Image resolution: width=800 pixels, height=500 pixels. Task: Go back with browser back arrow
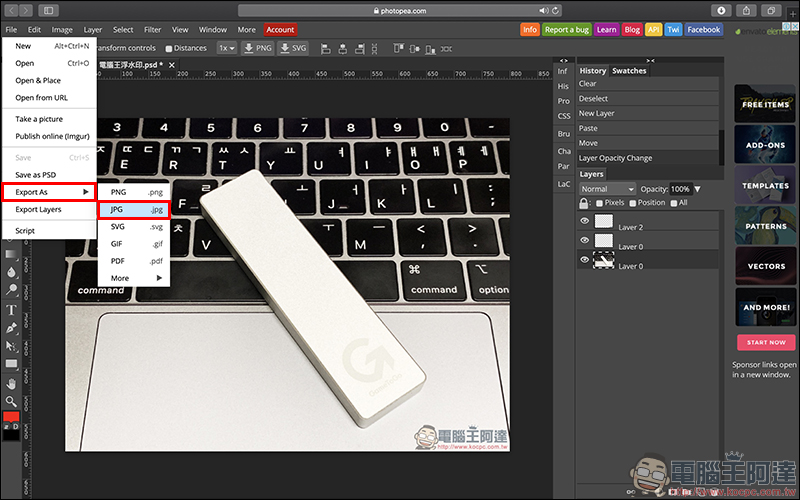(x=11, y=10)
